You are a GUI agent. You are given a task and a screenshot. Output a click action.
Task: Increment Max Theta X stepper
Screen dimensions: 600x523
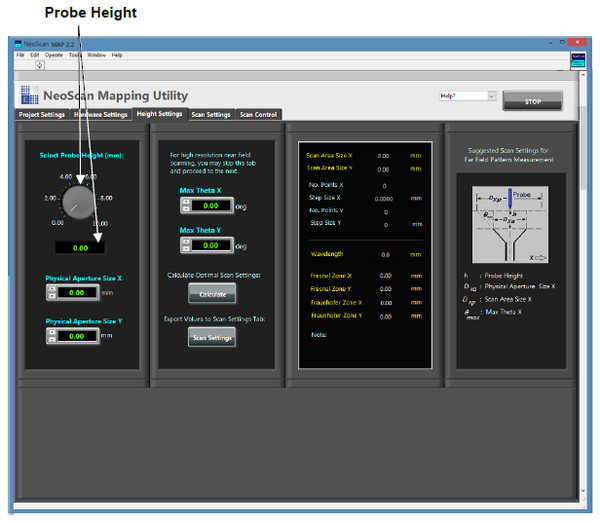click(186, 201)
